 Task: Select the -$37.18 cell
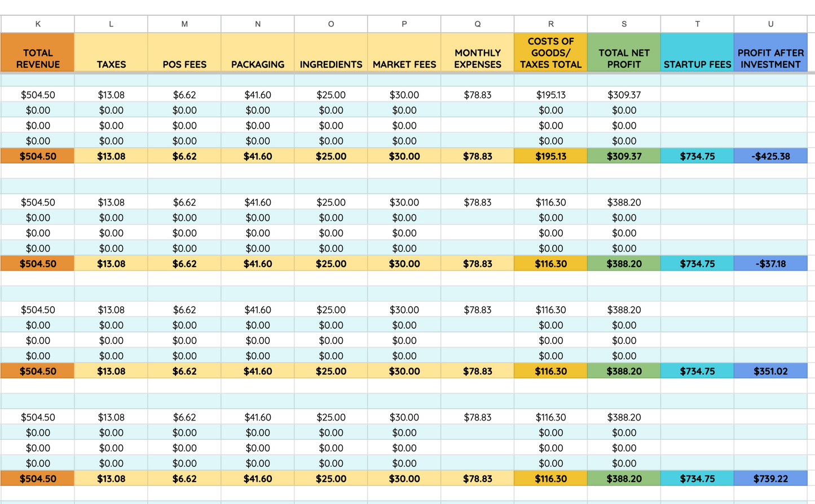pyautogui.click(x=770, y=264)
